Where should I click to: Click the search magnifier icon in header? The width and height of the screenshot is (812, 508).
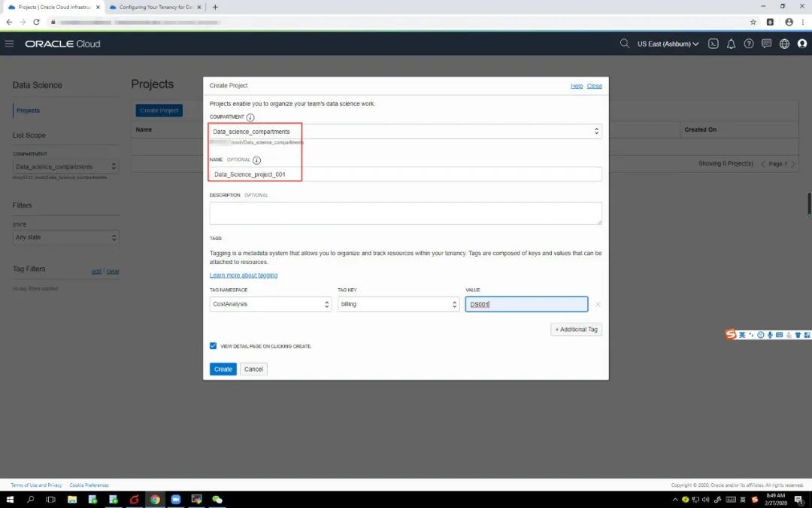624,44
